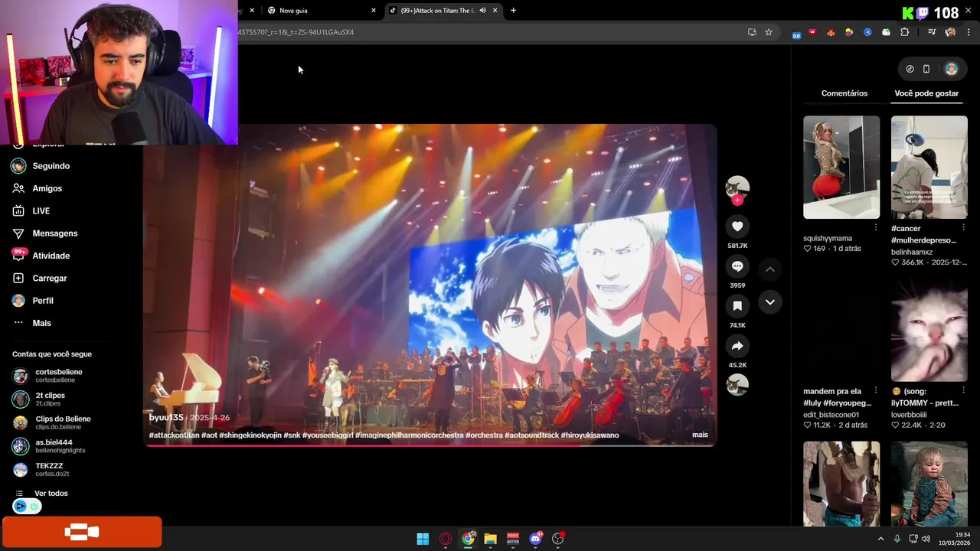Open Chrome extensions puzzle icon

pos(904,32)
